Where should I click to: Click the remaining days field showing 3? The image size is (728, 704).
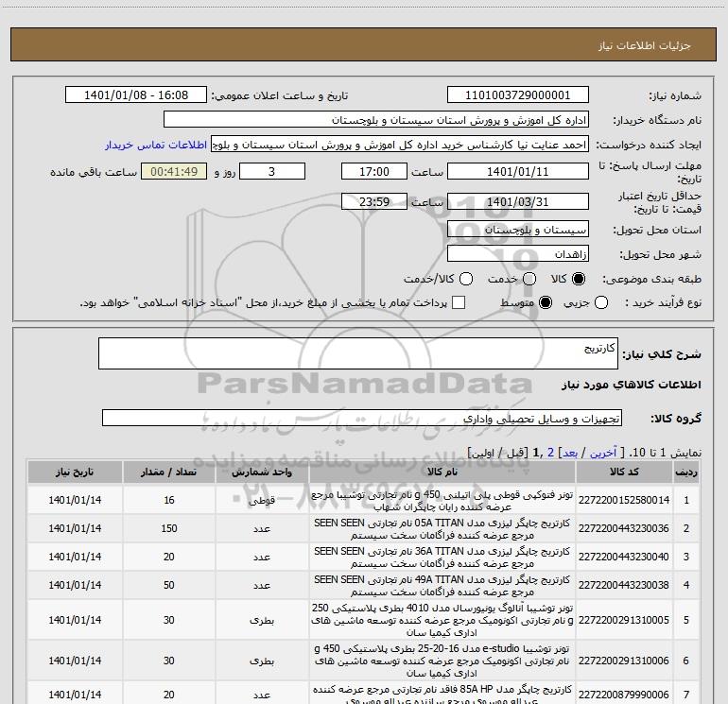tap(272, 171)
